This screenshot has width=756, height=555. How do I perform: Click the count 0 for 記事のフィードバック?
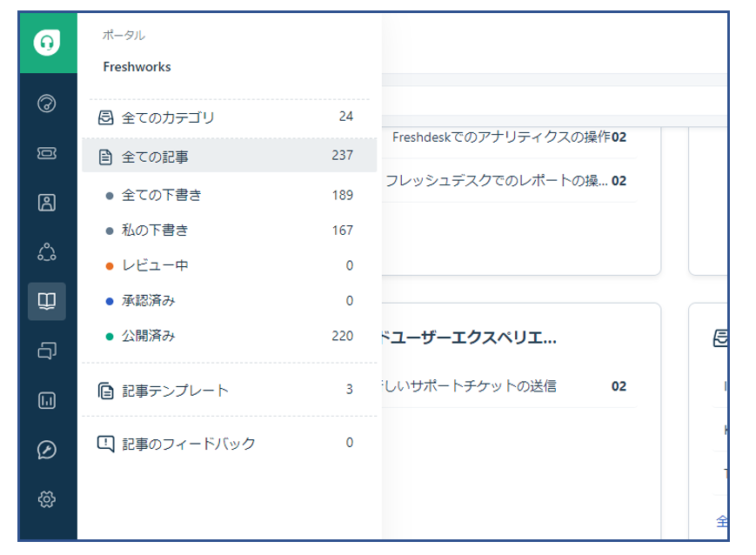coord(350,443)
